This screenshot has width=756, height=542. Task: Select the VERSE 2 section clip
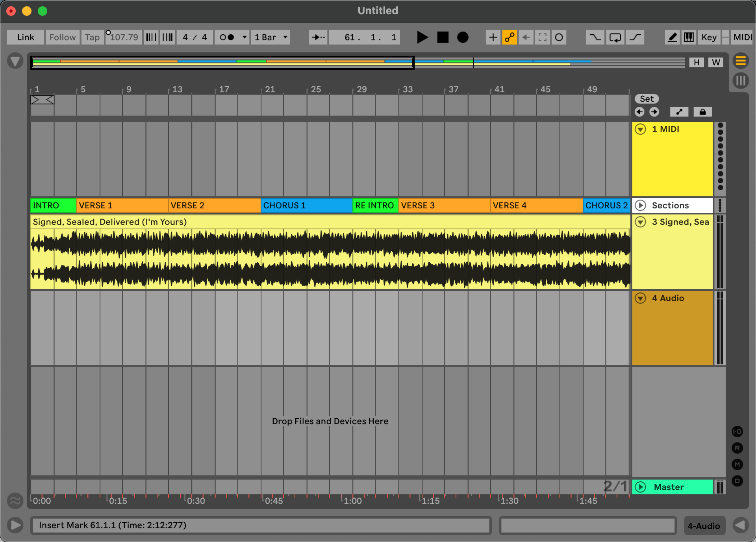tap(215, 205)
